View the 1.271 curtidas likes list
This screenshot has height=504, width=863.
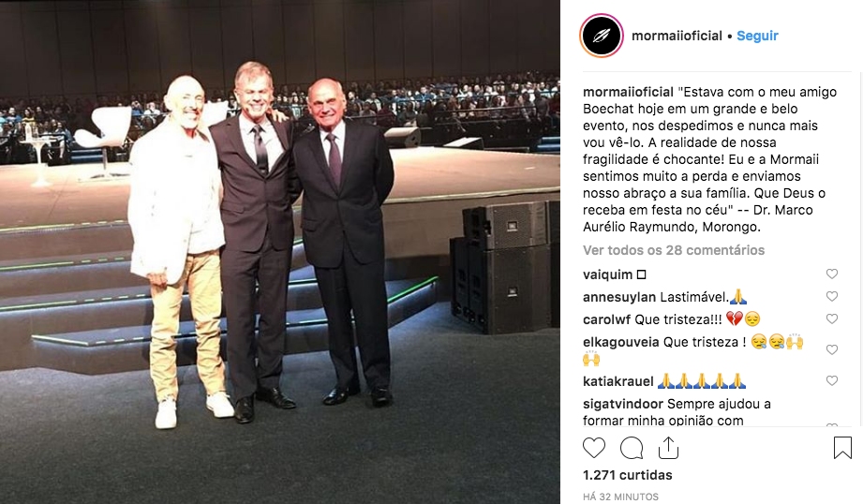click(x=628, y=475)
